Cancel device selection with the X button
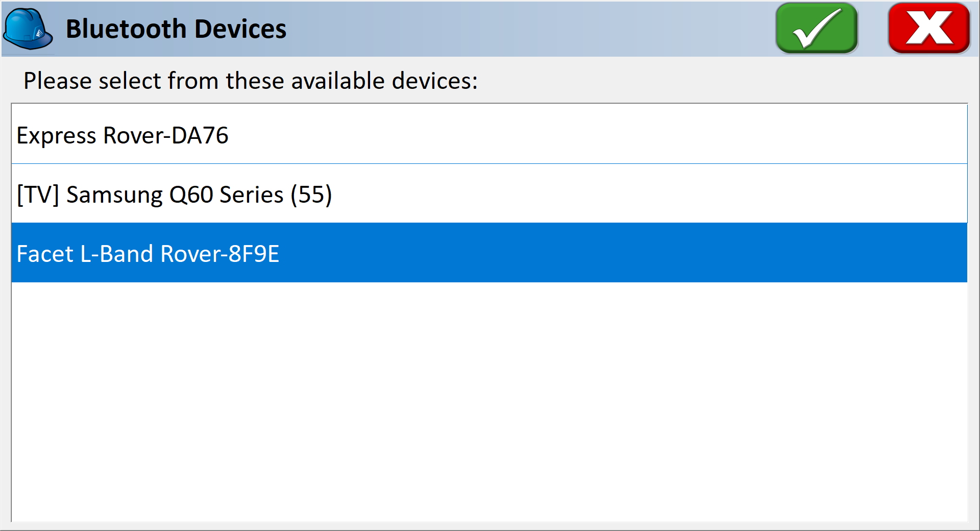This screenshot has height=531, width=980. click(929, 28)
